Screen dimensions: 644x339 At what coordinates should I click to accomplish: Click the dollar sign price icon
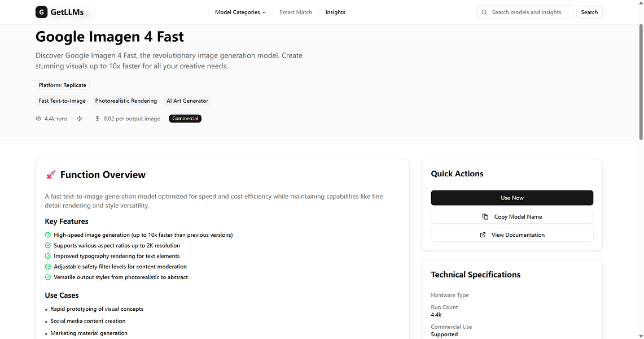click(97, 119)
